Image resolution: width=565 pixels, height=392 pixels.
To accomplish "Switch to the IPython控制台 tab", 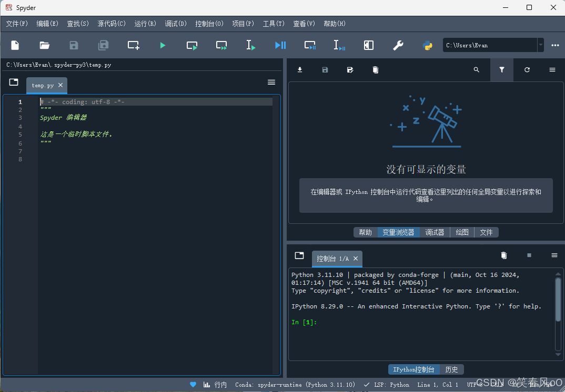I will point(414,369).
